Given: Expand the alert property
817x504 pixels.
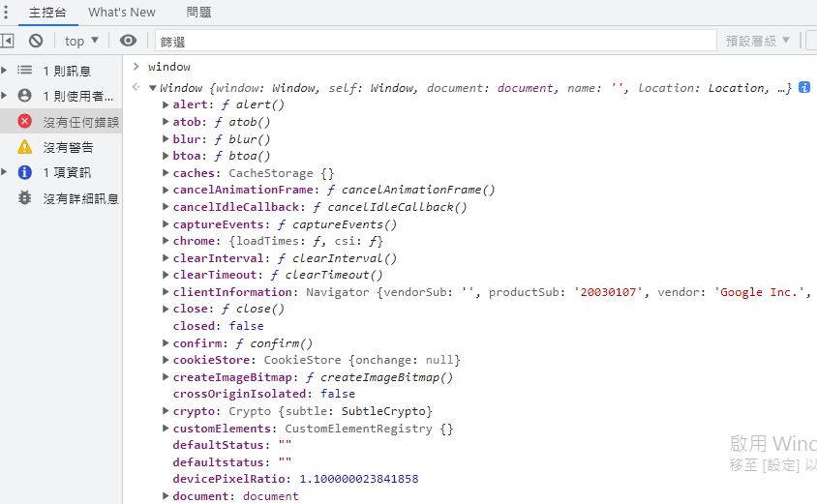Looking at the screenshot, I should point(166,104).
